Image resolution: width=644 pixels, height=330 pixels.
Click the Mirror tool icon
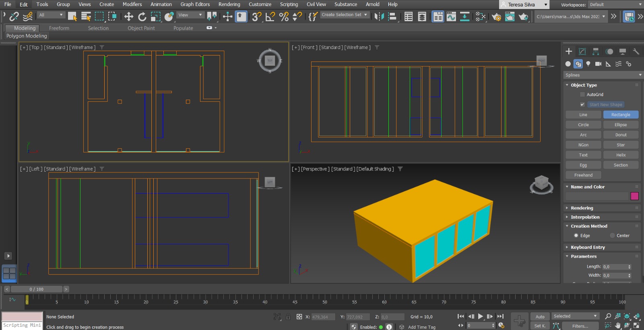coord(379,16)
